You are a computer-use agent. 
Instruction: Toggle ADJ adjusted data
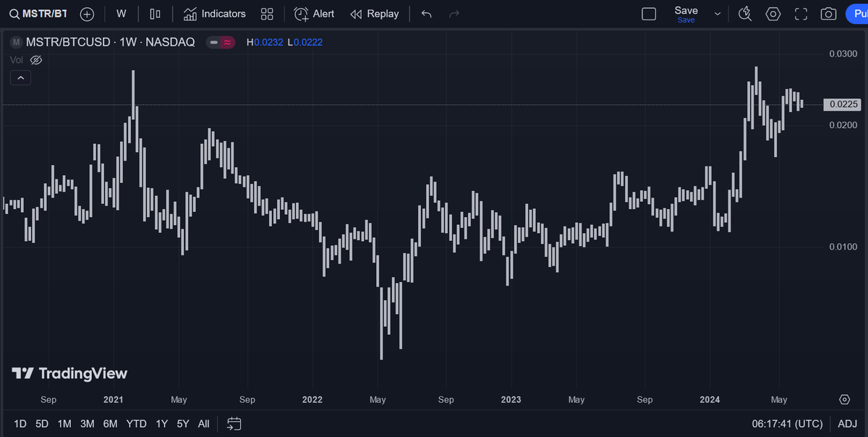[846, 423]
